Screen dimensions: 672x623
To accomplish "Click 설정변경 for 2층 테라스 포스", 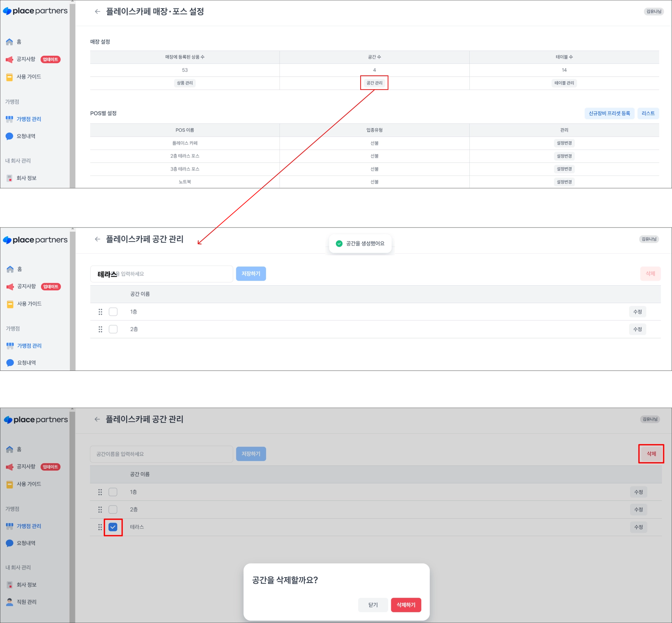I will pos(564,156).
